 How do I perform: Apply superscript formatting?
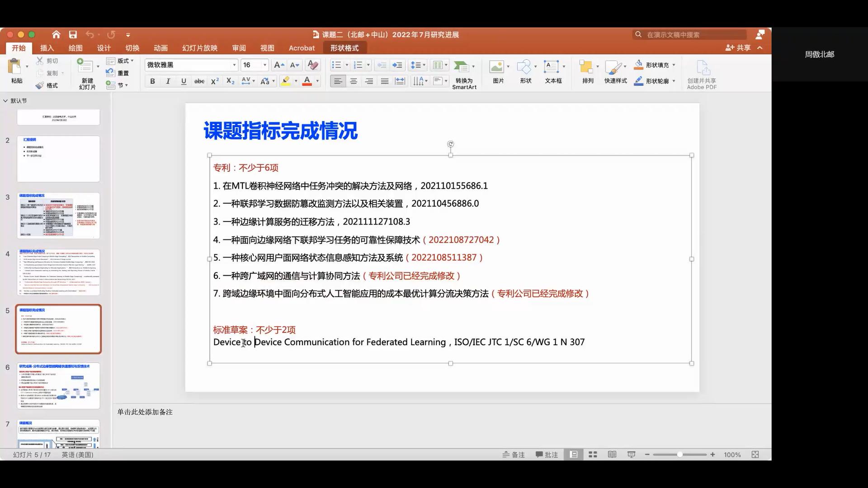tap(215, 81)
